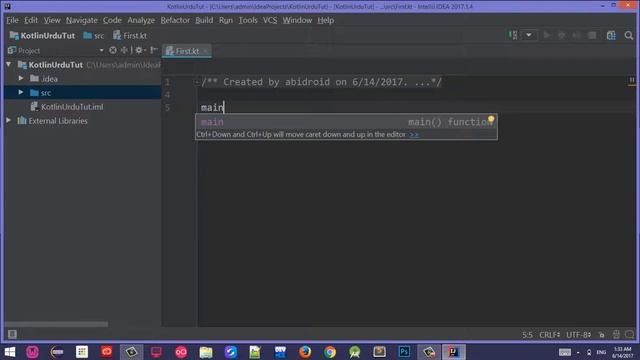The height and width of the screenshot is (360, 640).
Task: Click the Project panel horizontal scrollbar
Action: click(x=56, y=324)
